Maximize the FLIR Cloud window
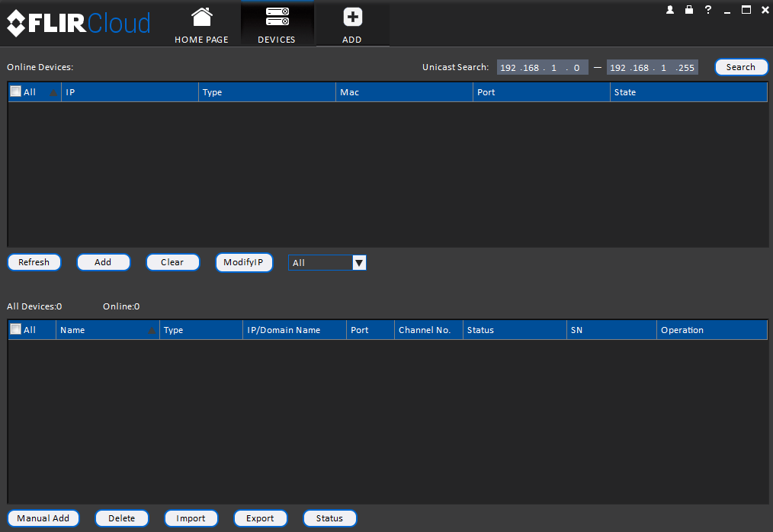 click(746, 10)
